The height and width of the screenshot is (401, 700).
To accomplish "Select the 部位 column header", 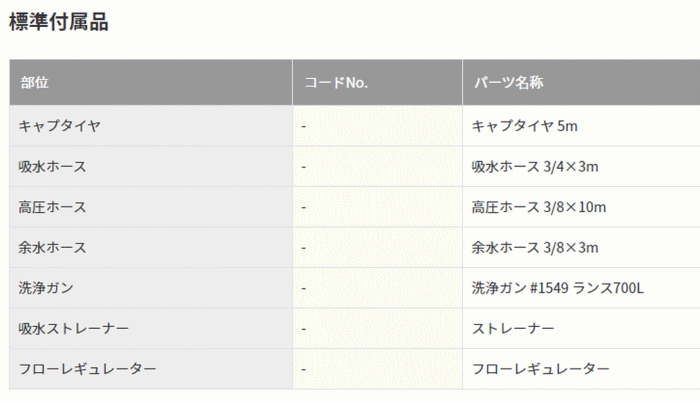I will (x=151, y=83).
